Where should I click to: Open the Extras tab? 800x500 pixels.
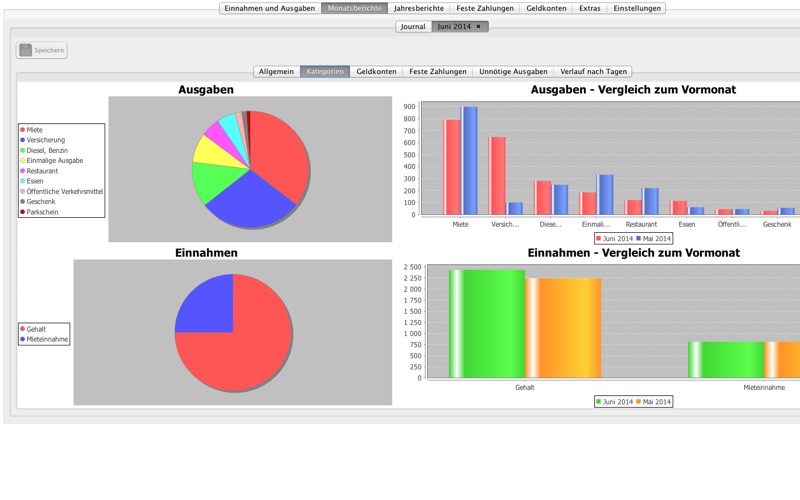click(x=590, y=8)
